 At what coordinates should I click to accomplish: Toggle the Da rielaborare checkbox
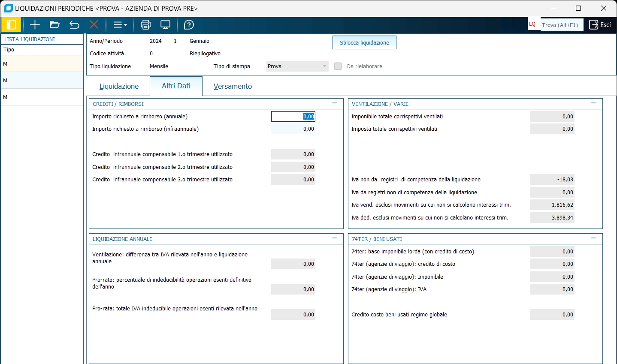point(338,66)
